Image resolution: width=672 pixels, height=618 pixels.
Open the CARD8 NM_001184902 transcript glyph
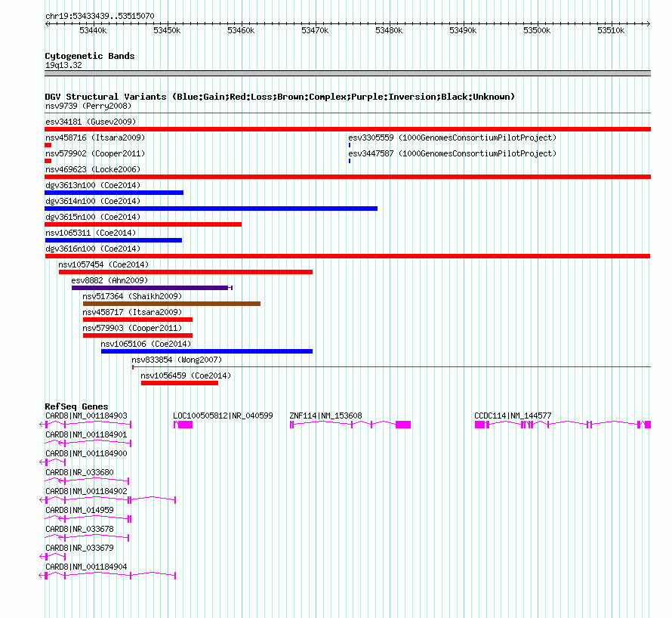click(107, 500)
